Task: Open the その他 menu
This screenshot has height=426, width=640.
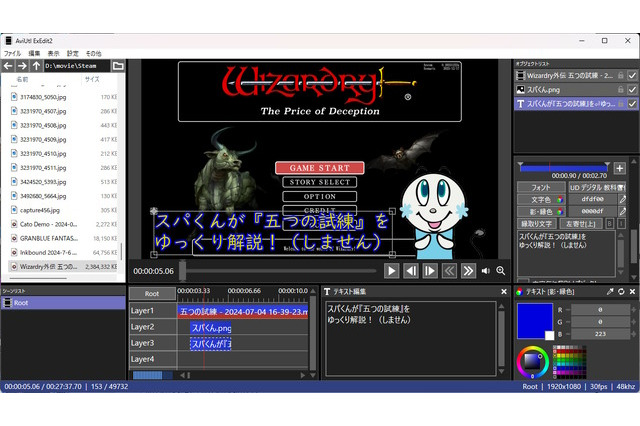Action: 93,53
